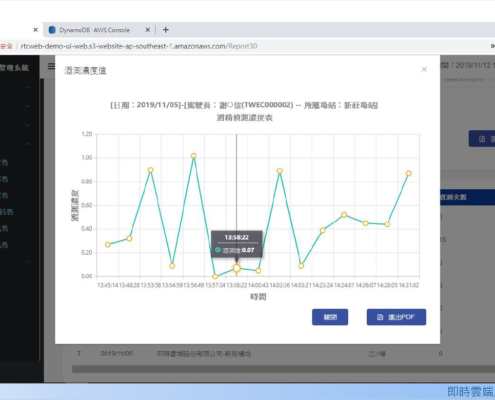Screen dimensions: 495x400
Task: Click the first data point at 13:45:14
Action: [108, 245]
